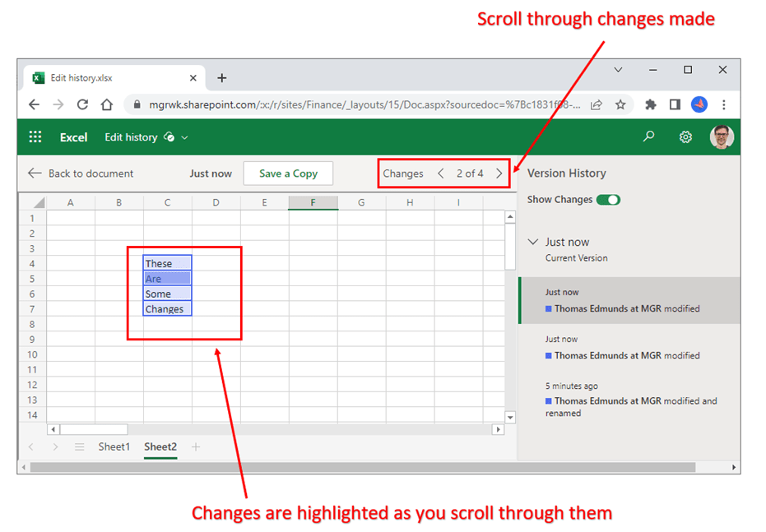Screen dimensions: 766x532
Task: Select cell C4 containing These
Action: coord(167,263)
